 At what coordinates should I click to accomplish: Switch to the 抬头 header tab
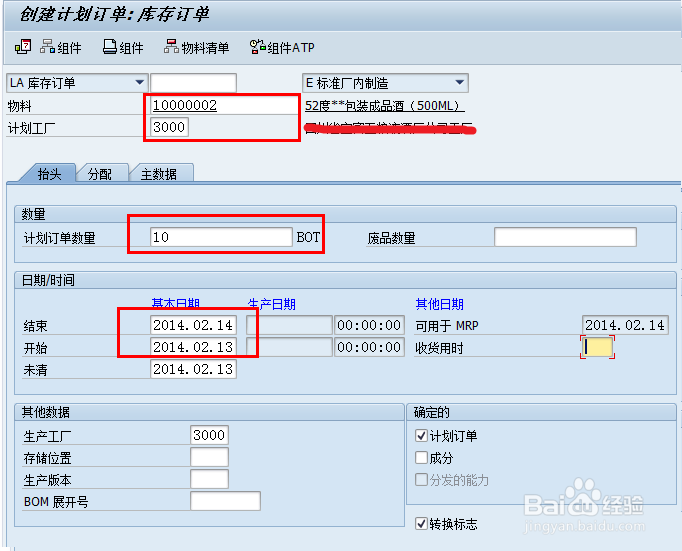pos(49,174)
